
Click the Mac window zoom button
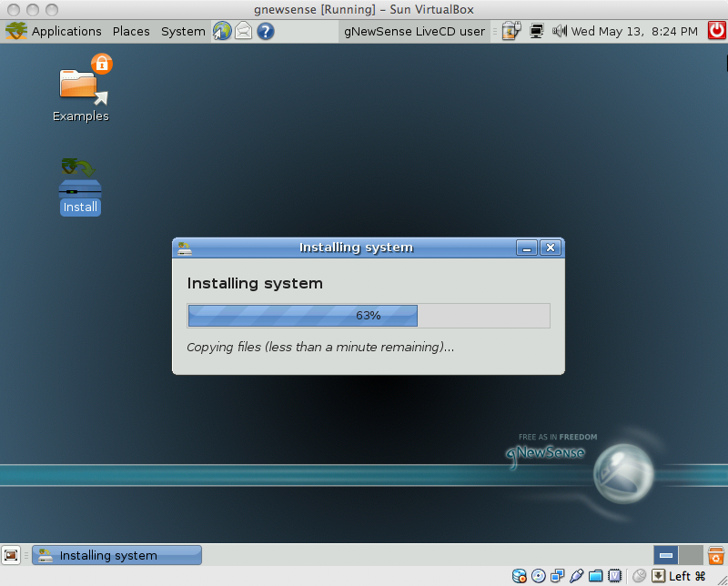point(52,9)
